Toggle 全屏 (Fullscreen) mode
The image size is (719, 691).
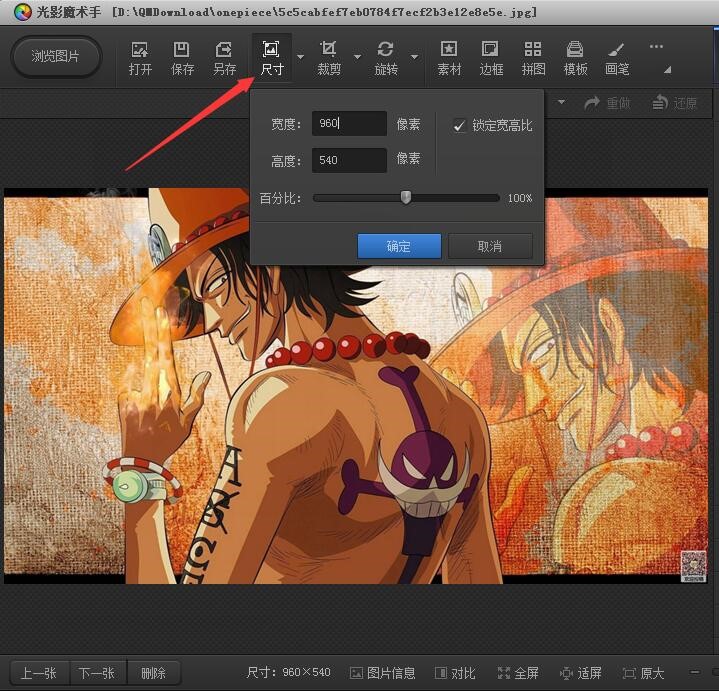[x=518, y=673]
